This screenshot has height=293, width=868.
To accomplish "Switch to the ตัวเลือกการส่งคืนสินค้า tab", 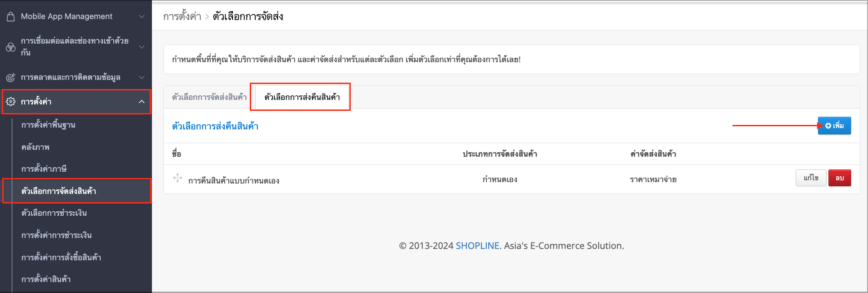I will (x=302, y=97).
